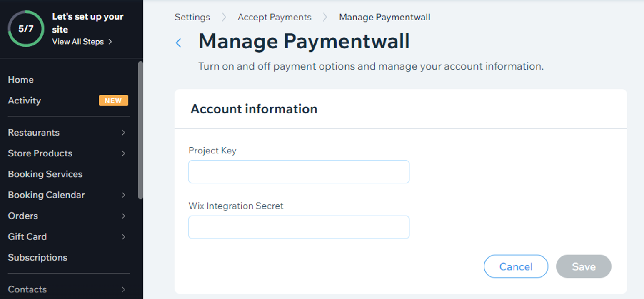
Task: Expand the Store Products submenu arrow
Action: (123, 153)
